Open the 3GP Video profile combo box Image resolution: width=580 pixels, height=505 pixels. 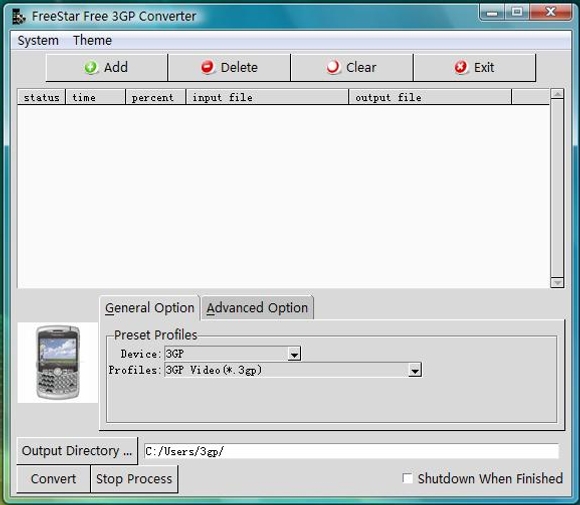[x=293, y=370]
